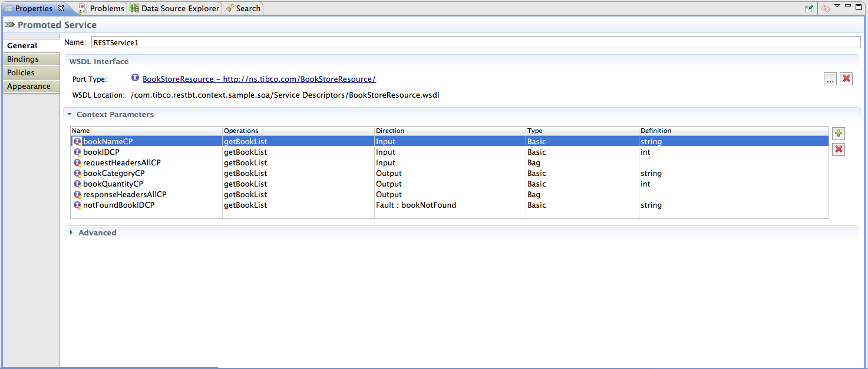Click the red X beside the parameters table
The image size is (868, 369).
click(838, 149)
